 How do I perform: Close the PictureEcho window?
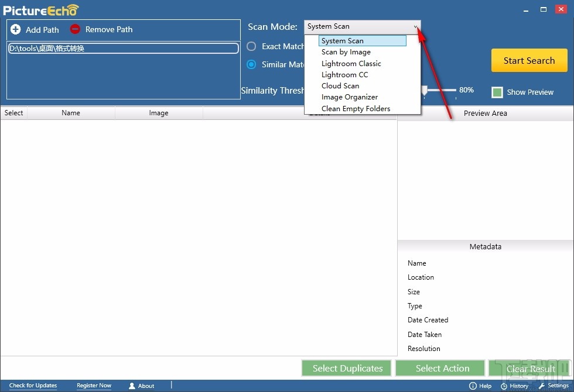click(x=561, y=9)
